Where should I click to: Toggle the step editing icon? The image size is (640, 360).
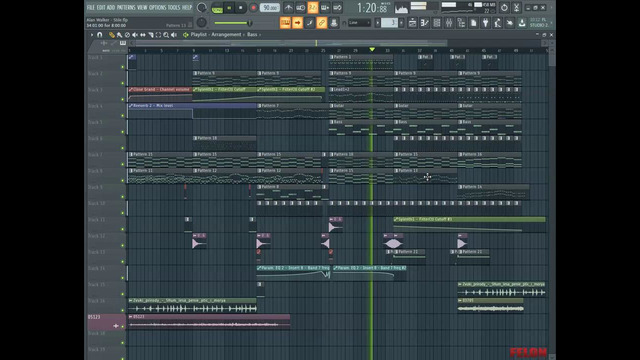coord(310,23)
